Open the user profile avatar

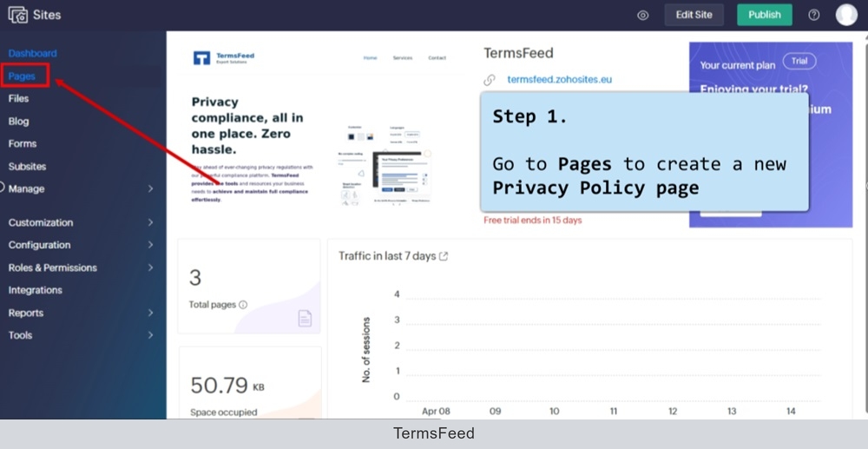click(x=846, y=15)
